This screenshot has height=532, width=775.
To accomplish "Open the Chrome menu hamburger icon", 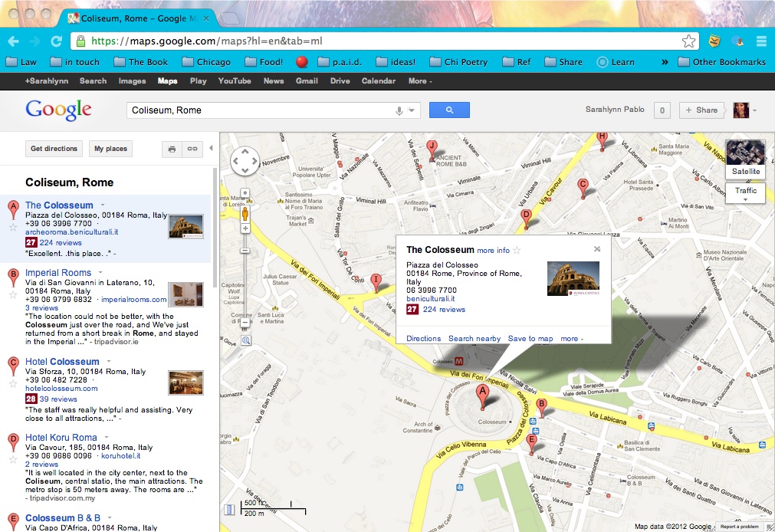I will [x=762, y=41].
